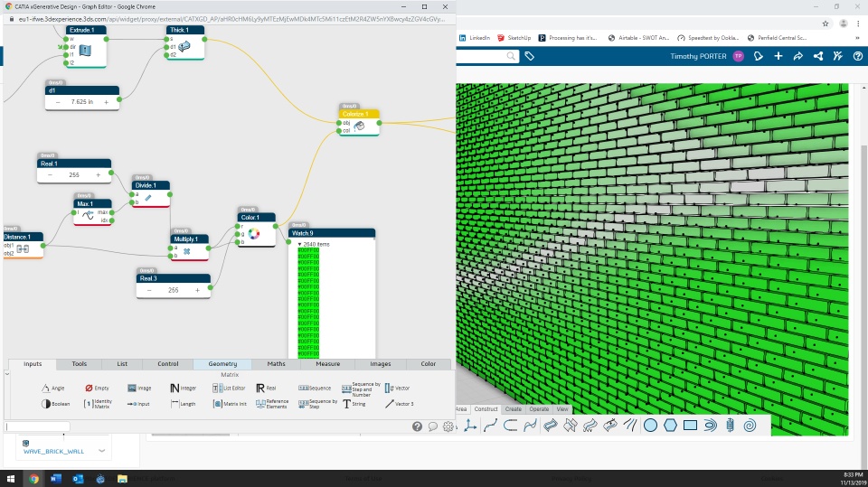Add an Angle input node
This screenshot has width=868, height=487.
pos(53,388)
